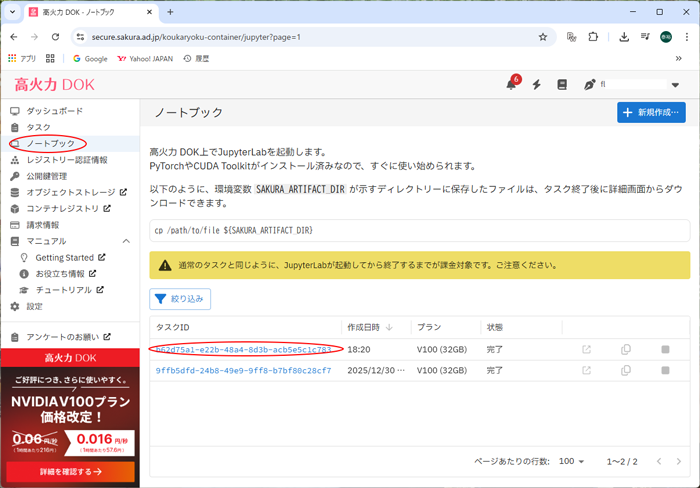700x488 pixels.
Task: Open the manual book icon in header
Action: (562, 84)
